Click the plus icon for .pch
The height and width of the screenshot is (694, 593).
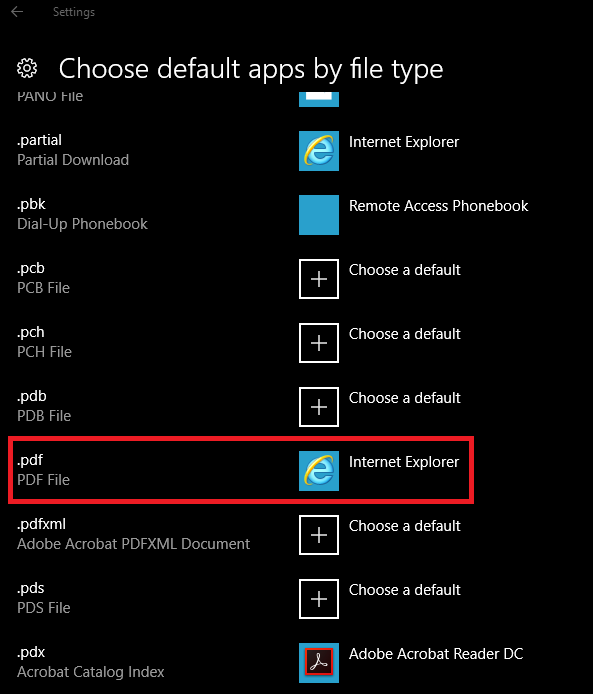pos(319,343)
